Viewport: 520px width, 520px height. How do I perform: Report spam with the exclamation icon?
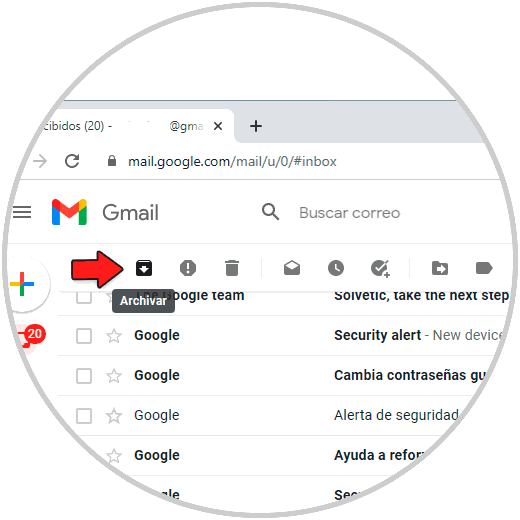coord(188,268)
